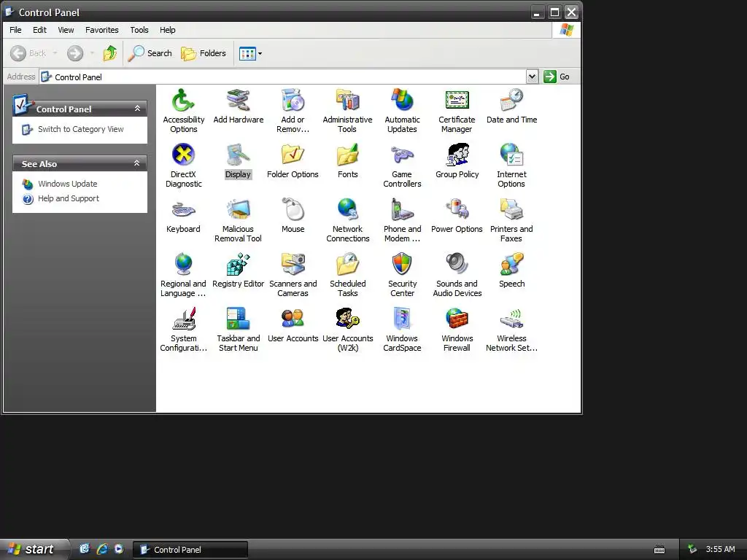Image resolution: width=747 pixels, height=560 pixels.
Task: Open the Favorites menu
Action: (x=102, y=30)
